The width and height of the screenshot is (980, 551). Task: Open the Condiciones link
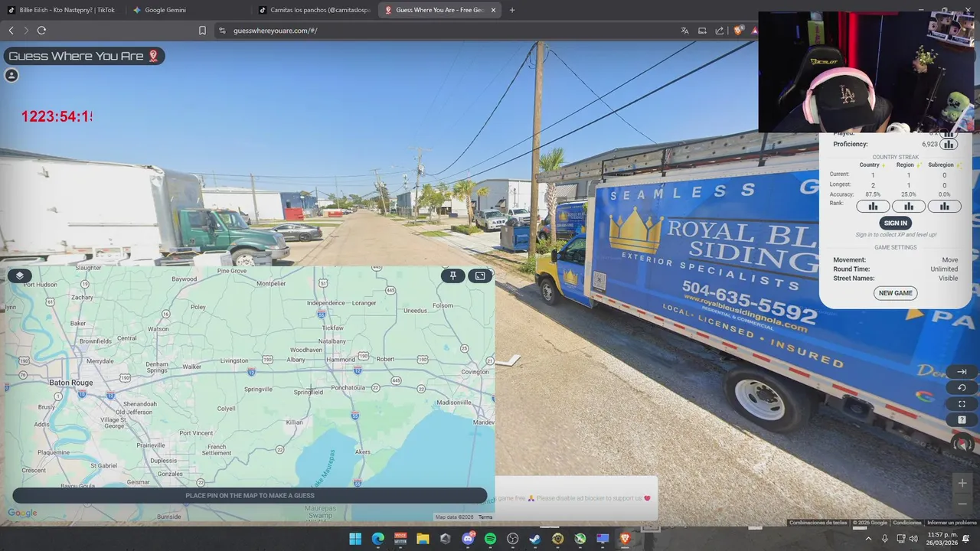coord(907,523)
